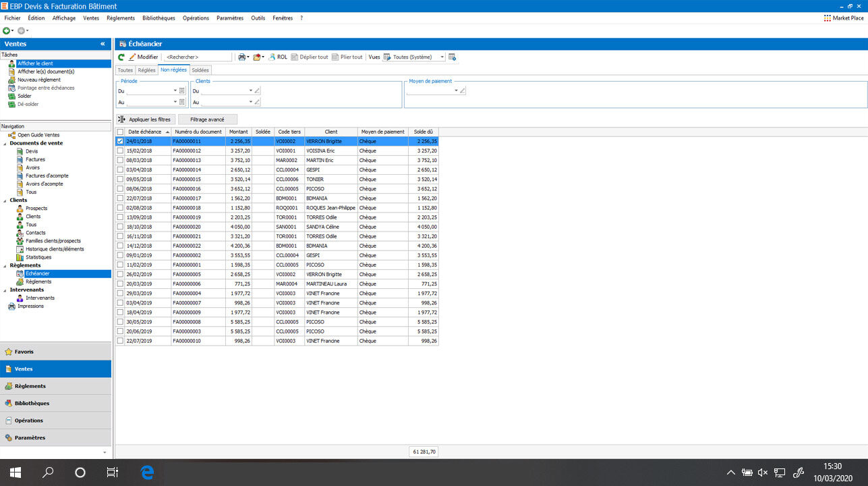Click Solder in Tâches
Screen dimensions: 868x486
point(24,96)
